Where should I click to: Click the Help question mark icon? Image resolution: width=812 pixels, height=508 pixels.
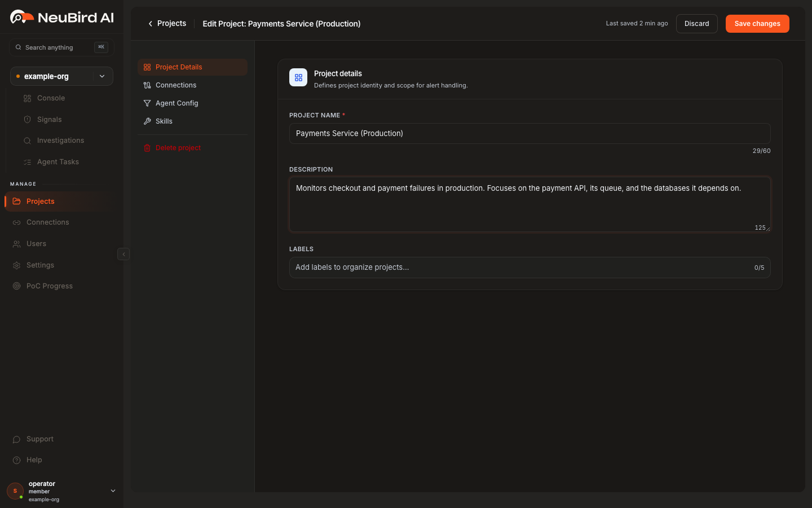click(x=16, y=460)
